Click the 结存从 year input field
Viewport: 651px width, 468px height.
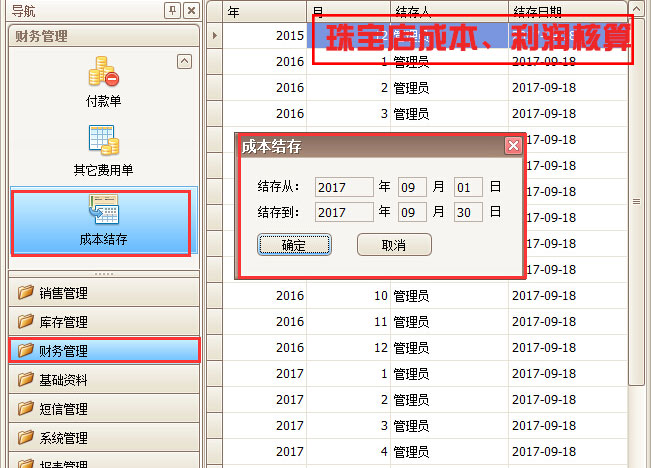click(x=343, y=187)
